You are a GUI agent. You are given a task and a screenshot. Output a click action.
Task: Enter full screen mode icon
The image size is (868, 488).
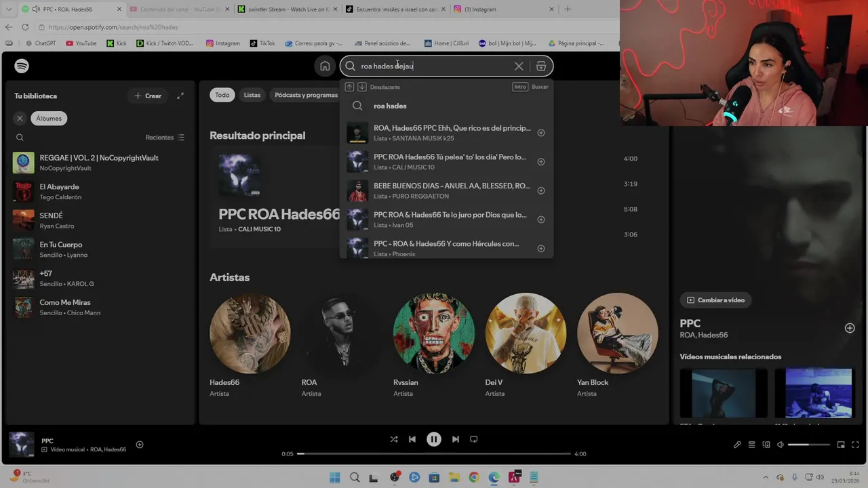[854, 445]
